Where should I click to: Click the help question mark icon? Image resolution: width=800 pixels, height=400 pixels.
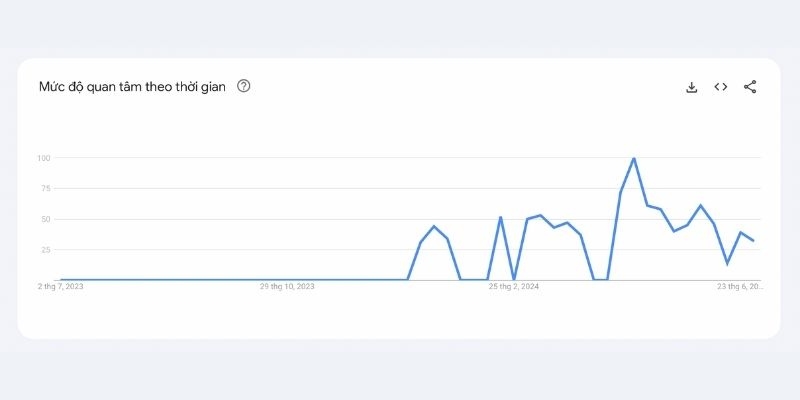pyautogui.click(x=244, y=86)
